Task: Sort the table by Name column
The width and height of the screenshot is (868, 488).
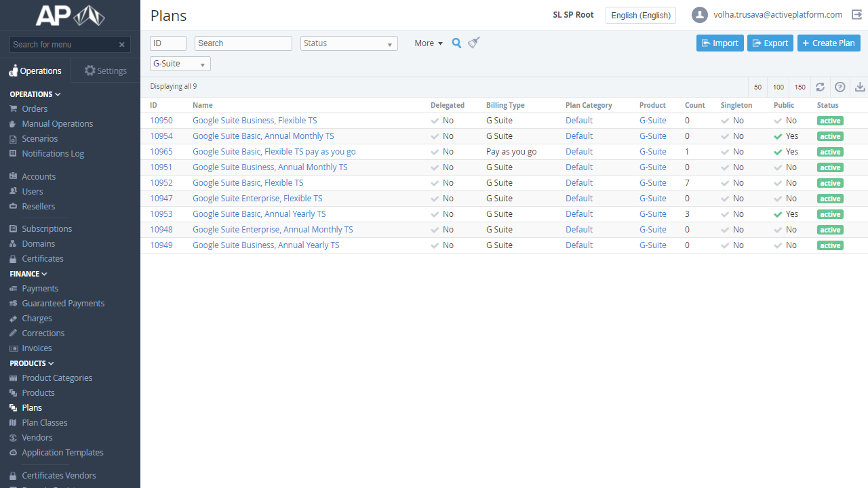Action: [203, 105]
